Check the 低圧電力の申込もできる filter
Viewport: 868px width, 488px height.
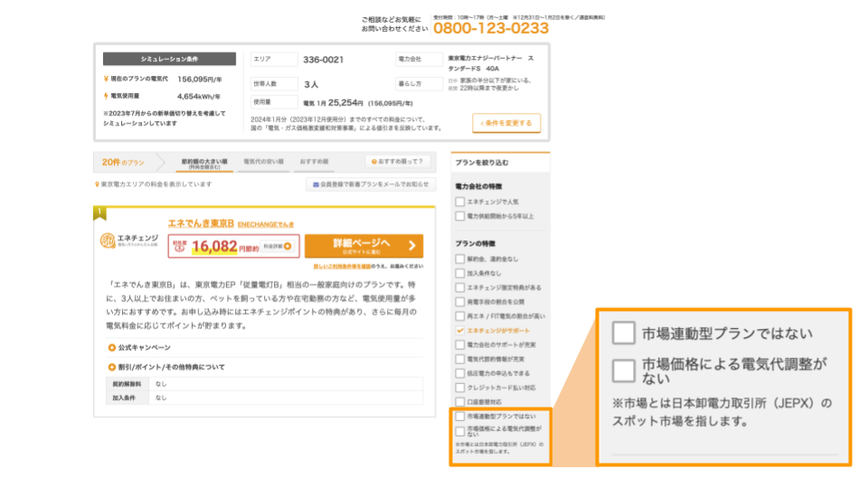(459, 373)
